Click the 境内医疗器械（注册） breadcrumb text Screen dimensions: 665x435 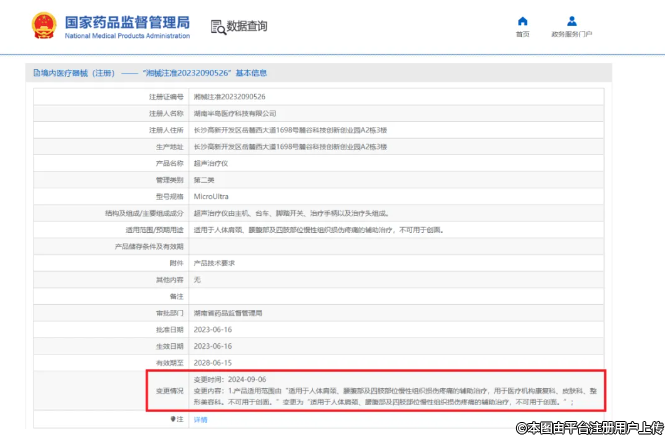point(75,74)
